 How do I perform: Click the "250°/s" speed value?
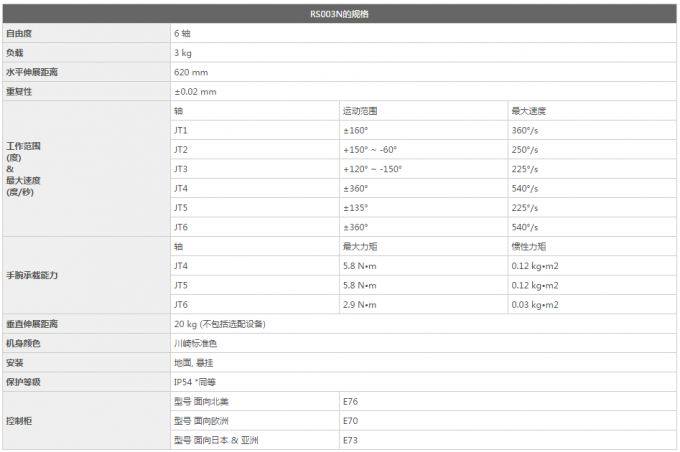pyautogui.click(x=525, y=150)
